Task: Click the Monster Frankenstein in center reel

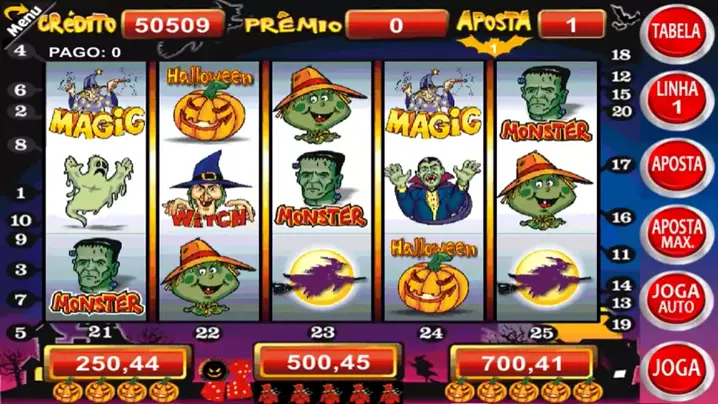Action: 321,190
